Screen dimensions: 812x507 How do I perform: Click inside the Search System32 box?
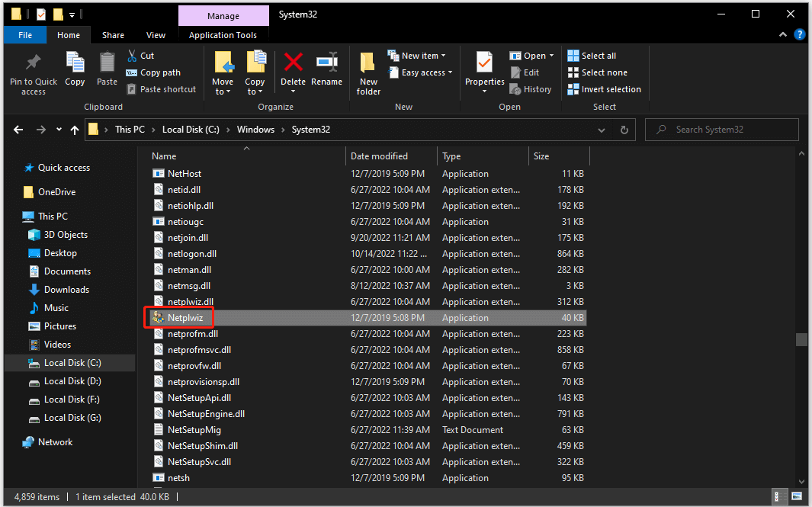pos(721,129)
